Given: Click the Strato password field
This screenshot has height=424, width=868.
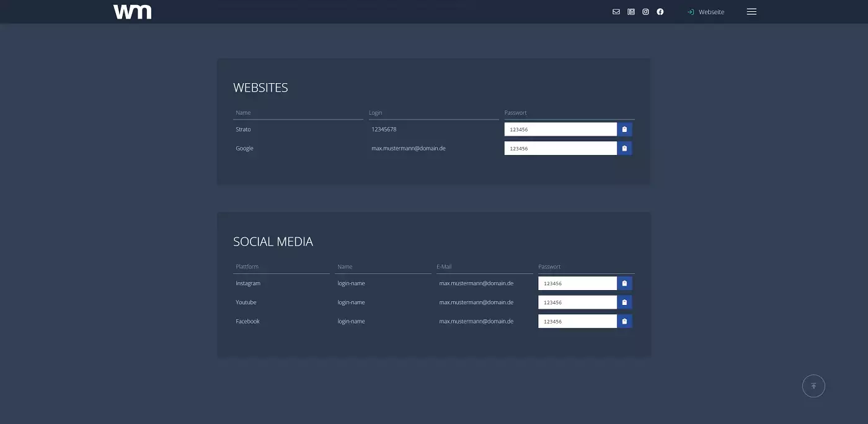Looking at the screenshot, I should [560, 130].
